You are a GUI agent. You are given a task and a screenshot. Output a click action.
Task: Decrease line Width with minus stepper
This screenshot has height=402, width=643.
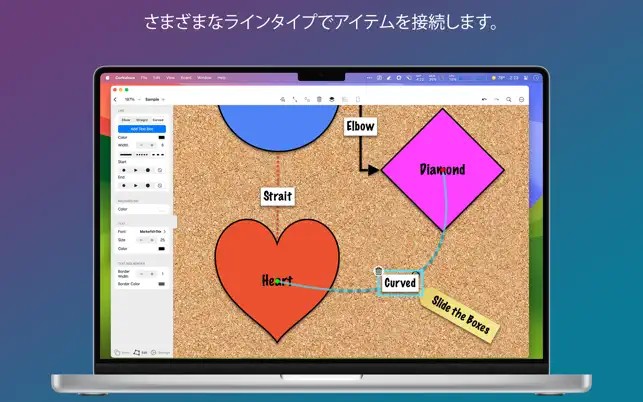(x=141, y=145)
